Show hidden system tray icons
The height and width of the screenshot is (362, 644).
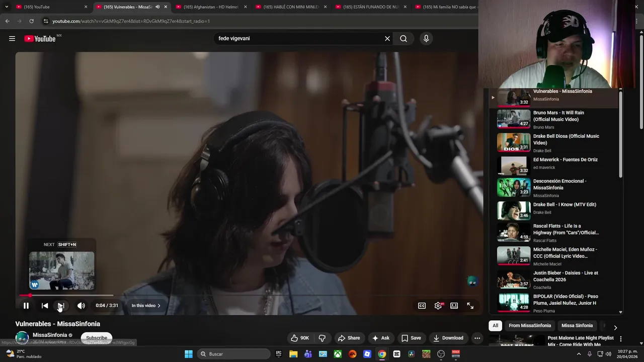(x=579, y=354)
